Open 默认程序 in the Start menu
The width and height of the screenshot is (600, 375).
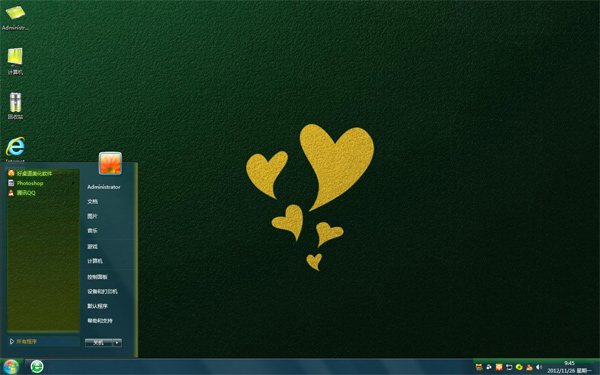(97, 306)
